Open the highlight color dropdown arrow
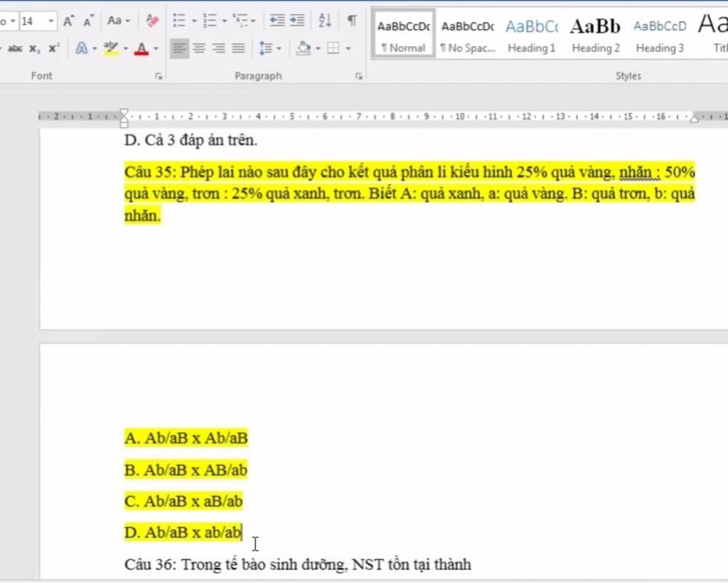Image resolution: width=728 pixels, height=583 pixels. (x=125, y=48)
